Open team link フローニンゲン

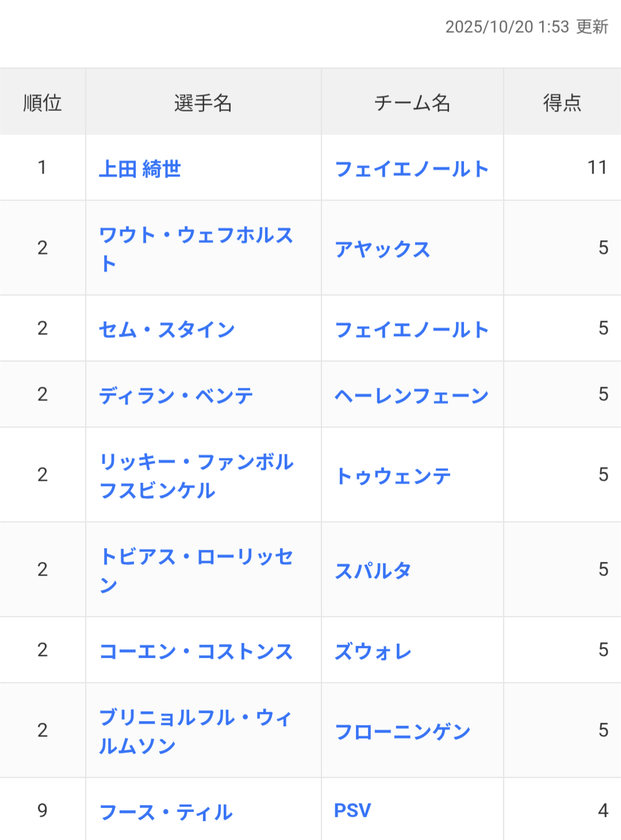click(402, 732)
